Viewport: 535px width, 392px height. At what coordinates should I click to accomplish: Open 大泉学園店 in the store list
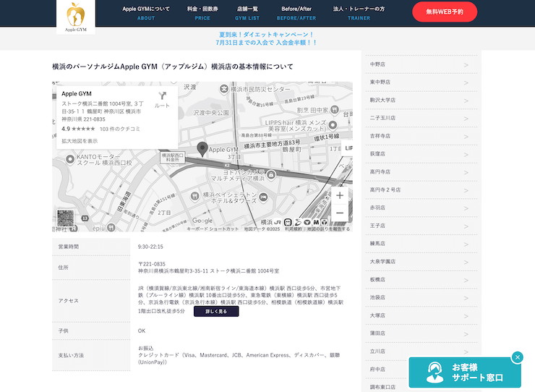[x=421, y=262]
